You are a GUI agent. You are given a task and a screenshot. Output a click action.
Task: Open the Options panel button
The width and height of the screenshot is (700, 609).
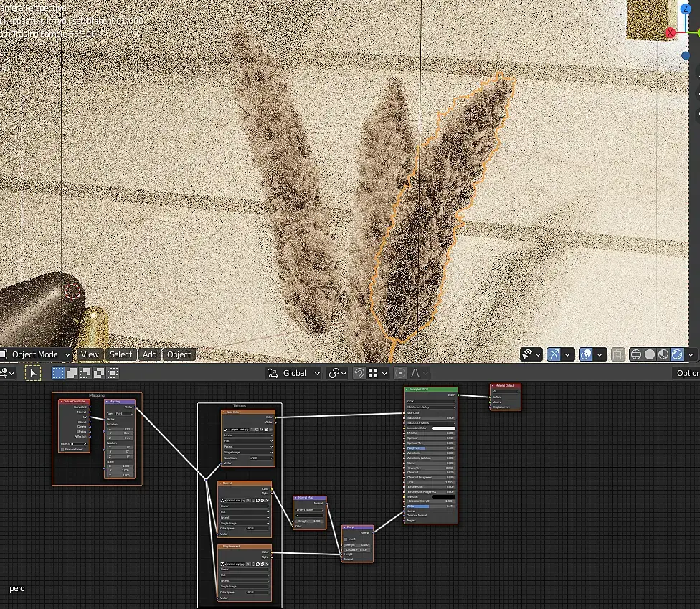(x=686, y=373)
